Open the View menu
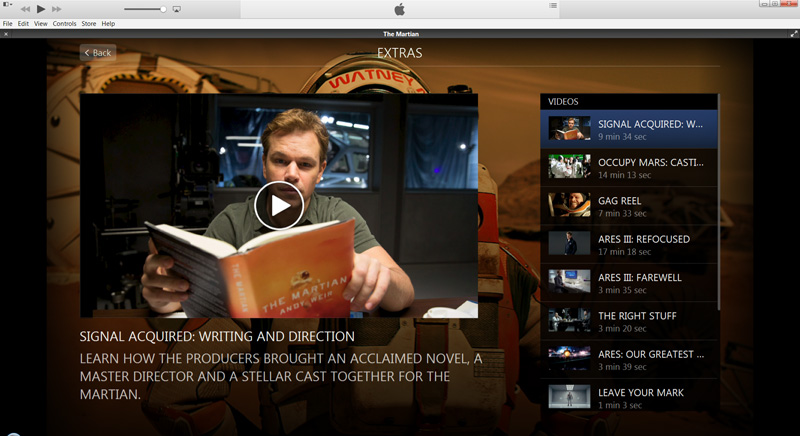This screenshot has width=800, height=436. click(x=41, y=23)
